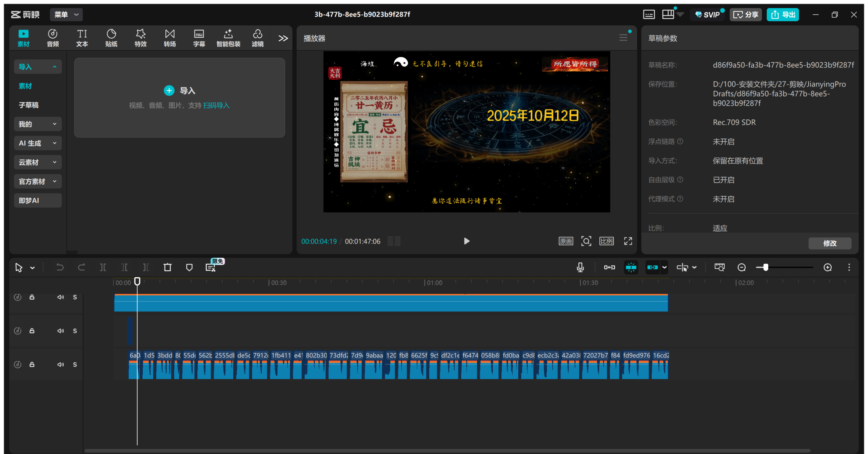868x454 pixels.
Task: Click the zoom out timeline minus icon
Action: click(742, 268)
